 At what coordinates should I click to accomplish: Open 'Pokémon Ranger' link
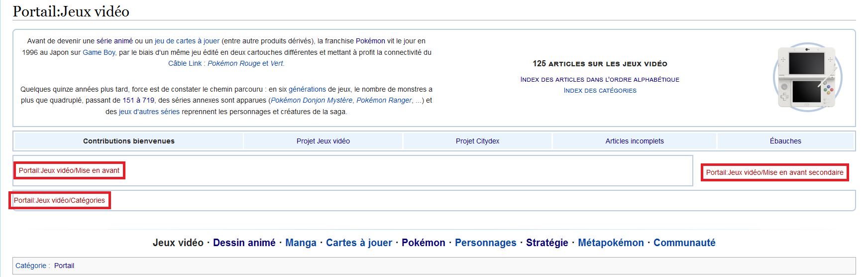(x=384, y=100)
